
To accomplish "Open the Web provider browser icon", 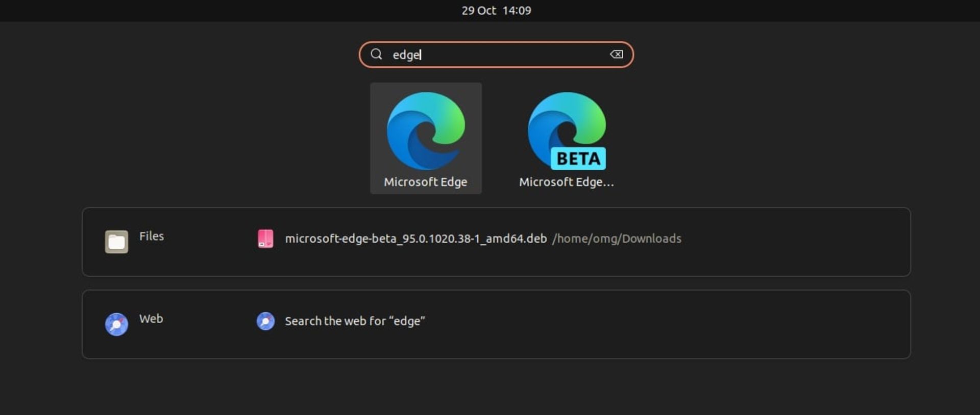I will coord(116,324).
